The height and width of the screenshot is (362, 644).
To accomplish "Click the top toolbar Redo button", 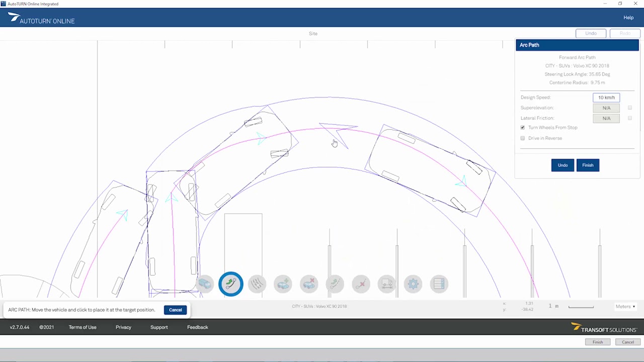I will pyautogui.click(x=625, y=34).
